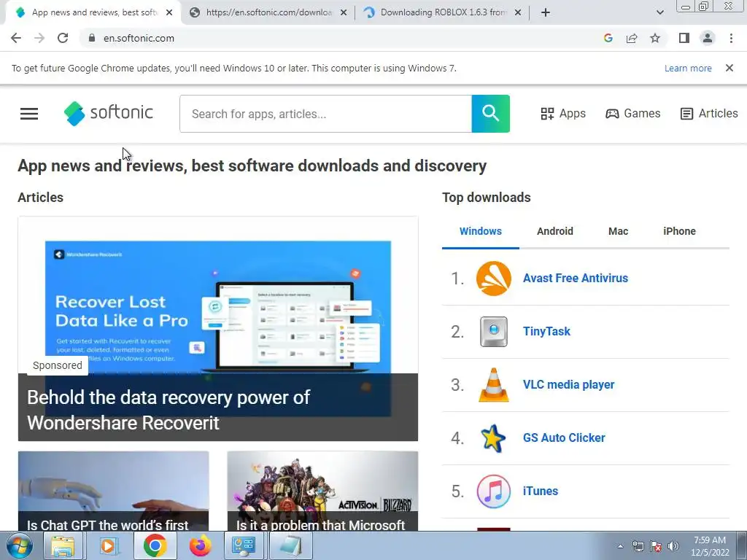The image size is (747, 560).
Task: Open the Avast Free Antivirus link
Action: coord(576,278)
